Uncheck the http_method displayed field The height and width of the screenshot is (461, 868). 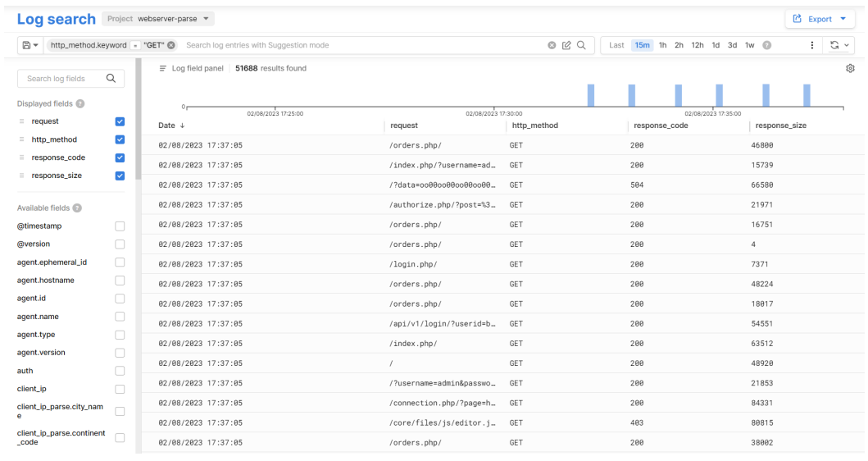(x=120, y=139)
